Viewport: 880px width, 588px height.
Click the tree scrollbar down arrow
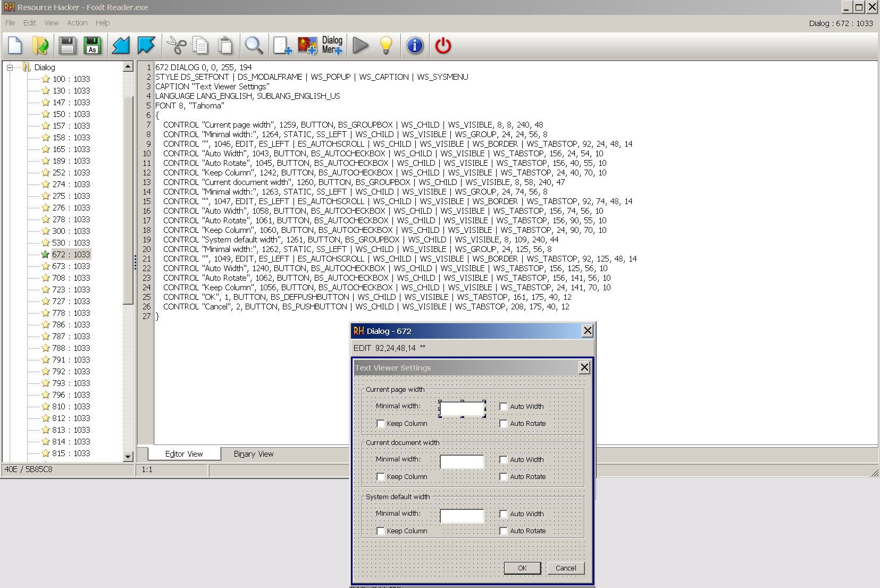(128, 456)
